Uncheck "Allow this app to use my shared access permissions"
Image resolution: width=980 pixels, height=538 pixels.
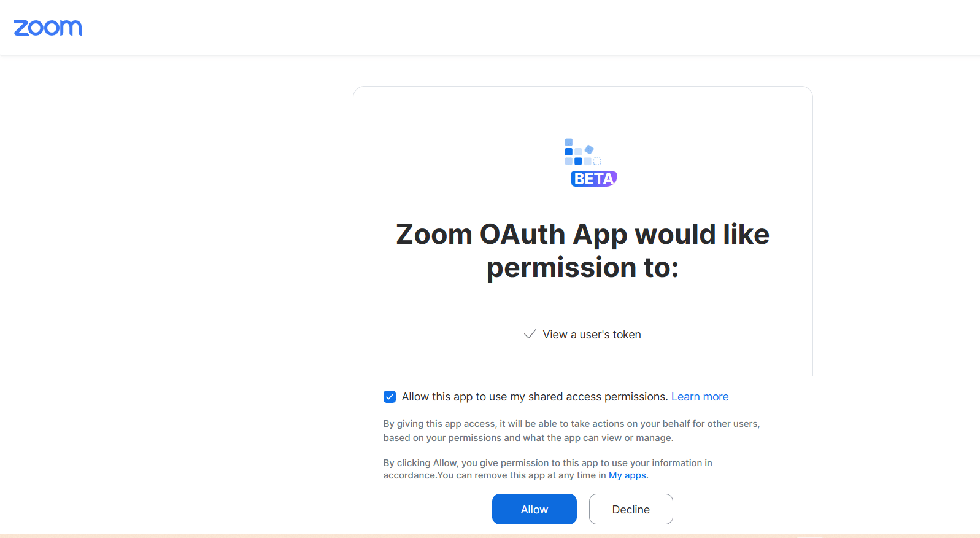click(x=390, y=397)
